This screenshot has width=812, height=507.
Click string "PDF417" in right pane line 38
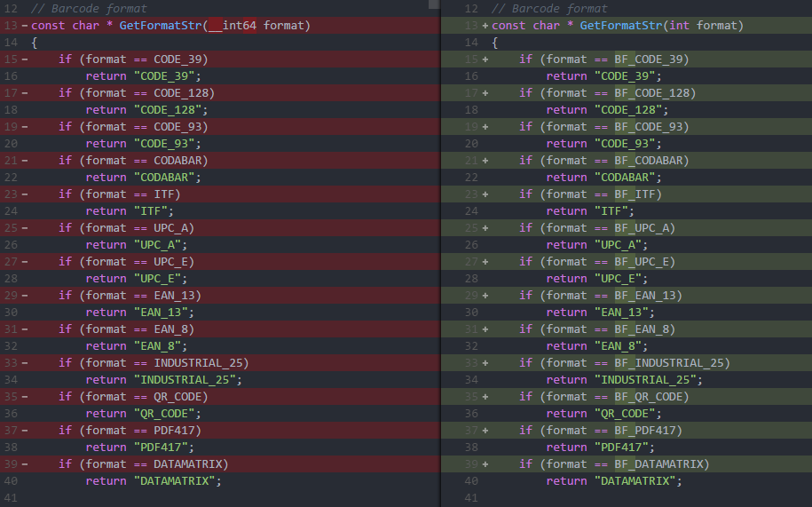pyautogui.click(x=621, y=447)
